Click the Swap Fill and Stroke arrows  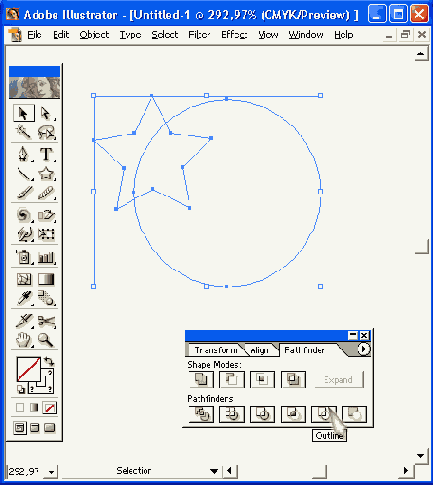tap(49, 361)
